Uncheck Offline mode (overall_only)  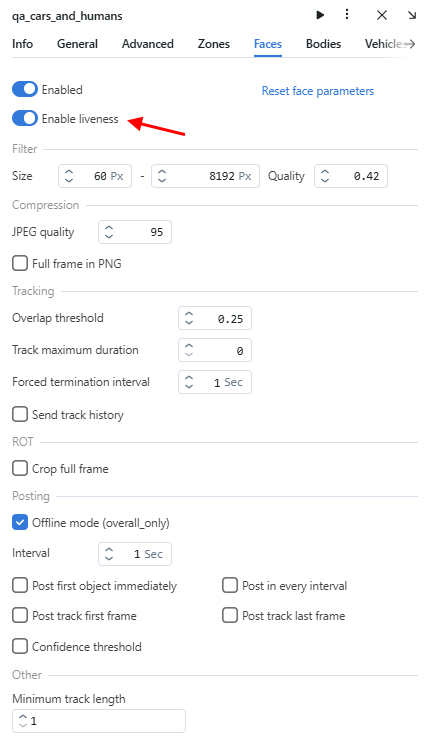pos(20,522)
